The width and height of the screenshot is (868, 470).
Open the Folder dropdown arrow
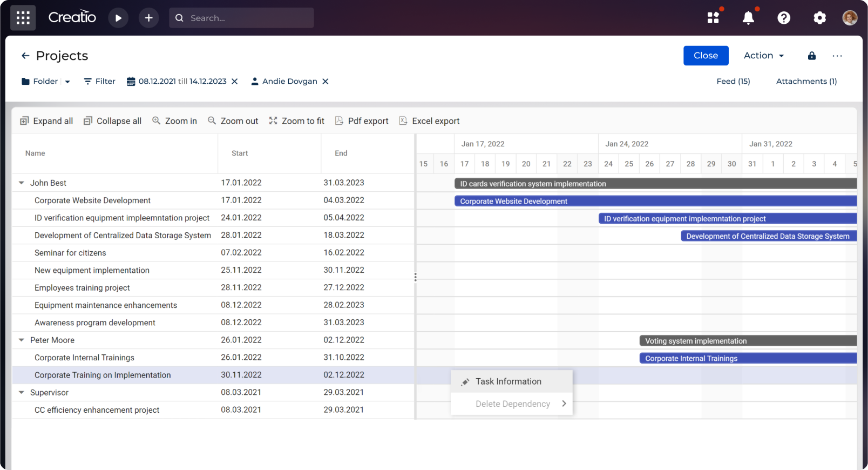coord(67,82)
